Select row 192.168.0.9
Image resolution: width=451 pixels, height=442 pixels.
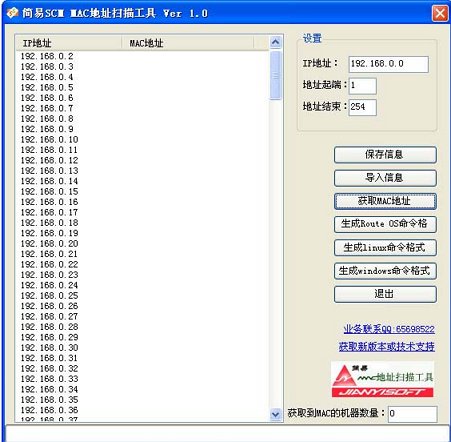(x=142, y=129)
